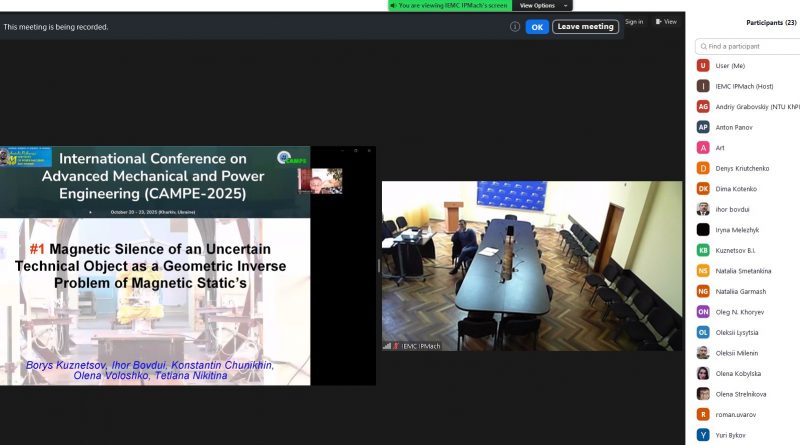Image resolution: width=800 pixels, height=445 pixels.
Task: Click the Participants (23) panel header
Action: (771, 22)
